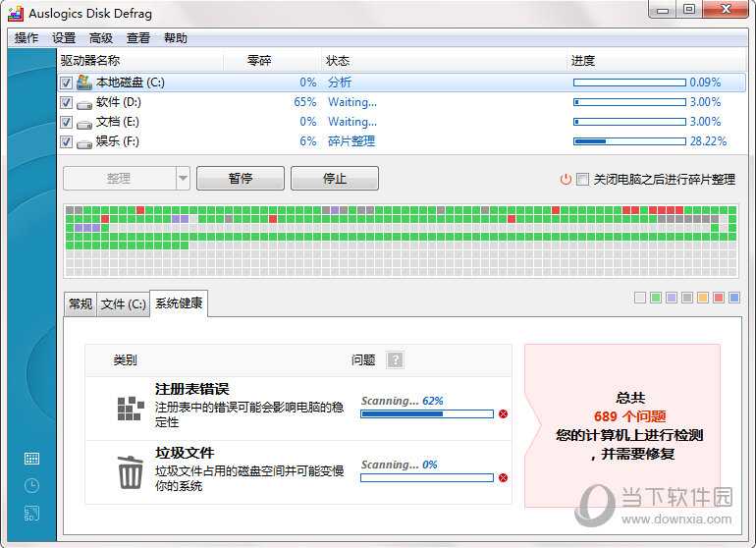This screenshot has width=756, height=548.
Task: Open the 查看 menu
Action: click(x=137, y=38)
